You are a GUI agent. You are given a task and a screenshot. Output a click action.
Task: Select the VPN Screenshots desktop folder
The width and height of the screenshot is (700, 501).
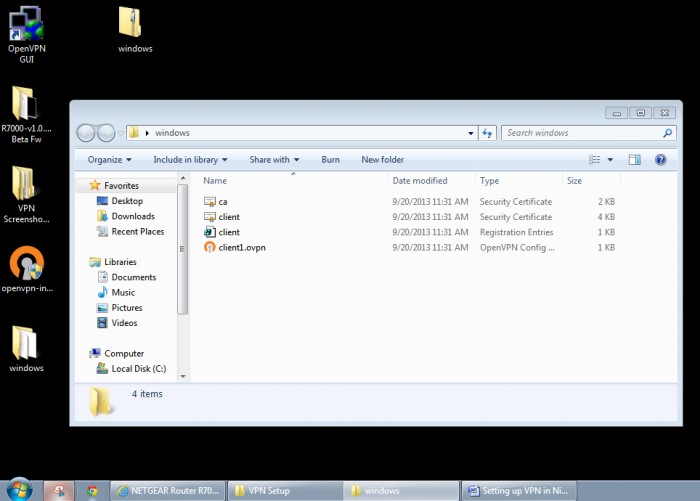26,195
